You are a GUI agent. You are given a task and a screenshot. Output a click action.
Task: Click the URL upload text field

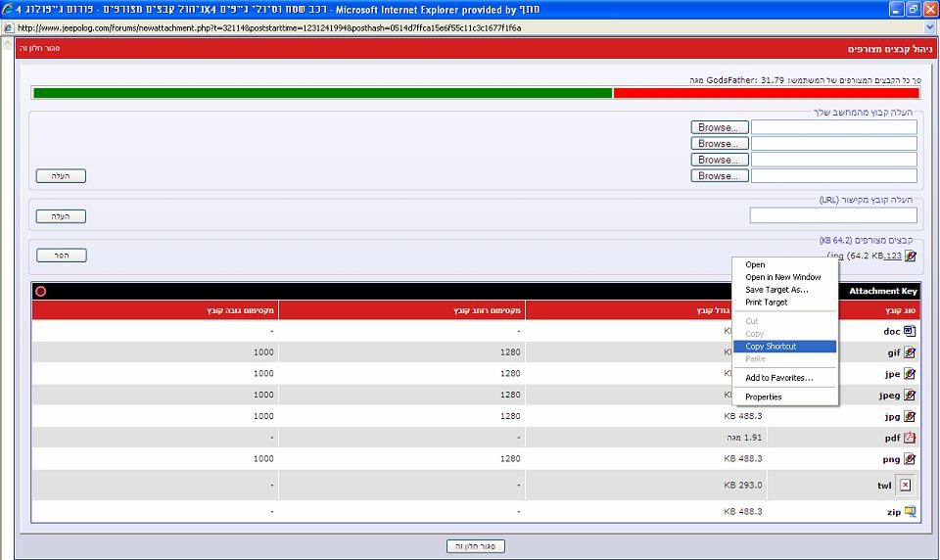833,215
